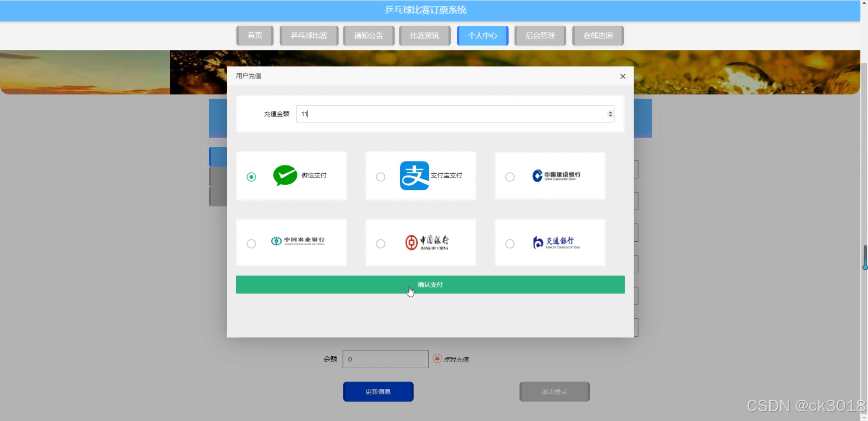Viewport: 868px width, 421px height.
Task: Select the 中国银行 radio button
Action: point(381,244)
